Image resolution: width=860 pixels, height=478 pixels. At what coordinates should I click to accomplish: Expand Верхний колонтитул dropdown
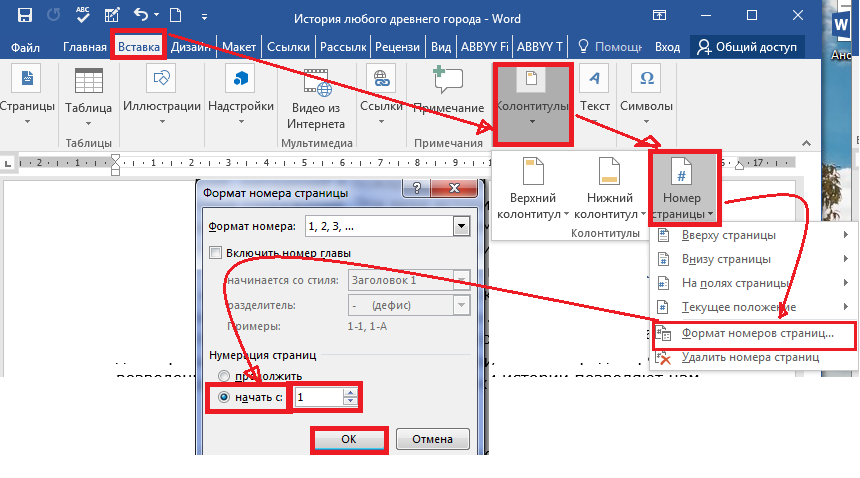tap(532, 190)
